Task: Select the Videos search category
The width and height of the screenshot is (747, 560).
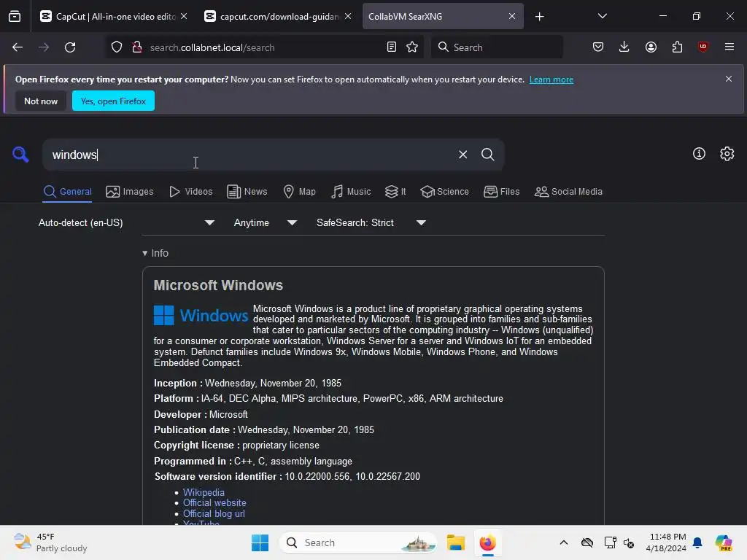Action: click(191, 192)
